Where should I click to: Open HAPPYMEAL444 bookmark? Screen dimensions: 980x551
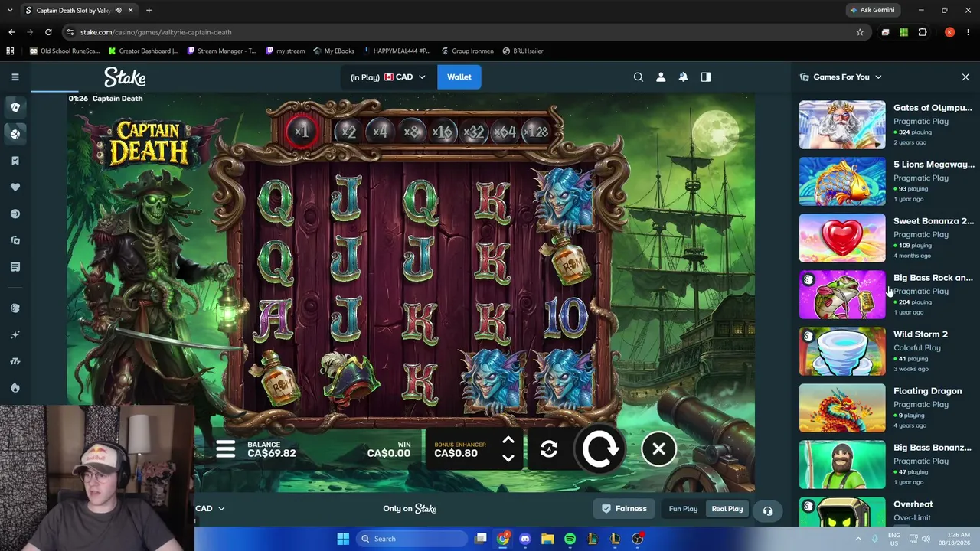point(397,51)
